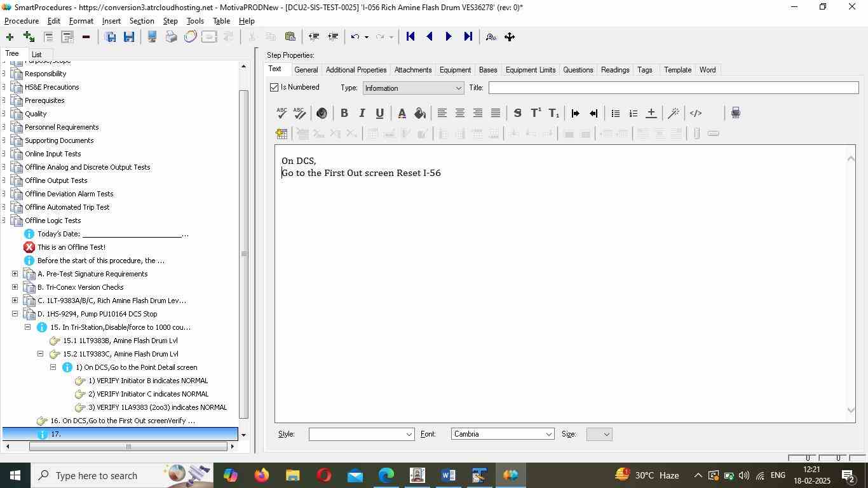Switch to the List view tab

(36, 55)
